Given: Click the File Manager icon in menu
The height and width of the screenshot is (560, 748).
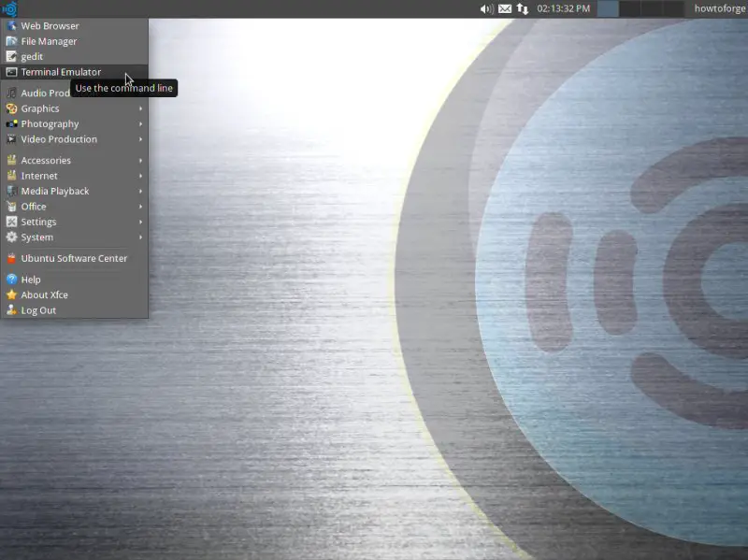Looking at the screenshot, I should tap(11, 41).
